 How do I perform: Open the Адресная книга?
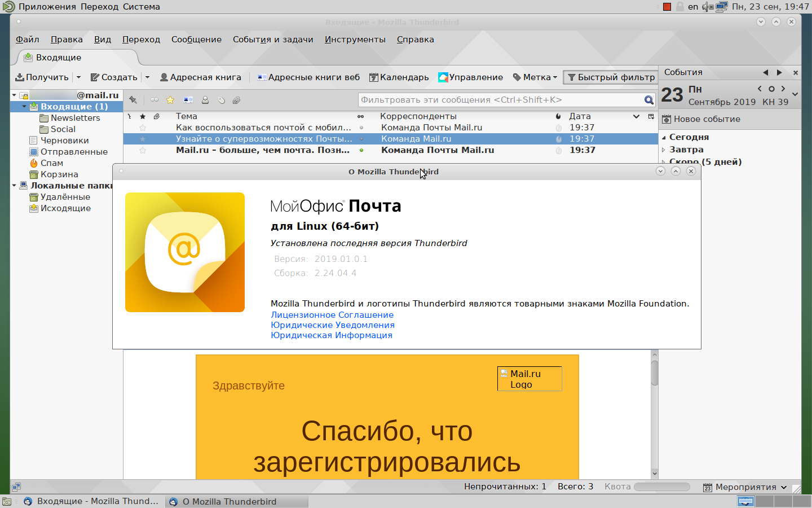(201, 77)
